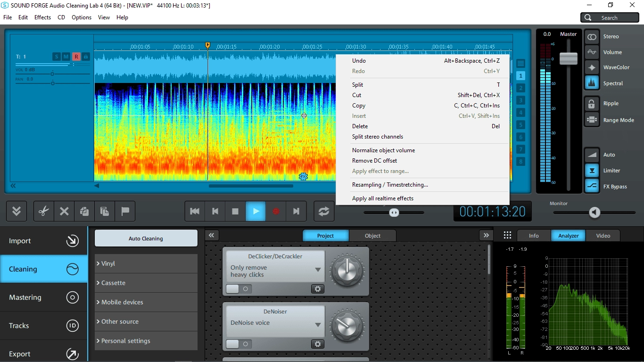Switch to Object effects tab
This screenshot has height=362, width=644.
[x=372, y=236]
